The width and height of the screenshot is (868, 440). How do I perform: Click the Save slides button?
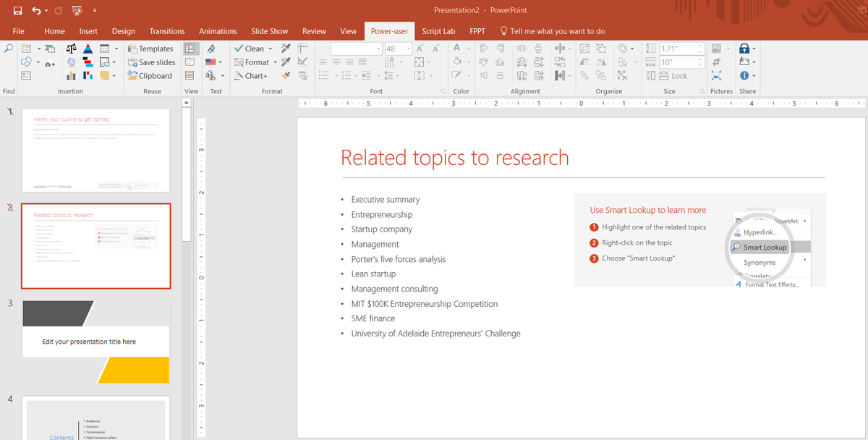point(150,62)
